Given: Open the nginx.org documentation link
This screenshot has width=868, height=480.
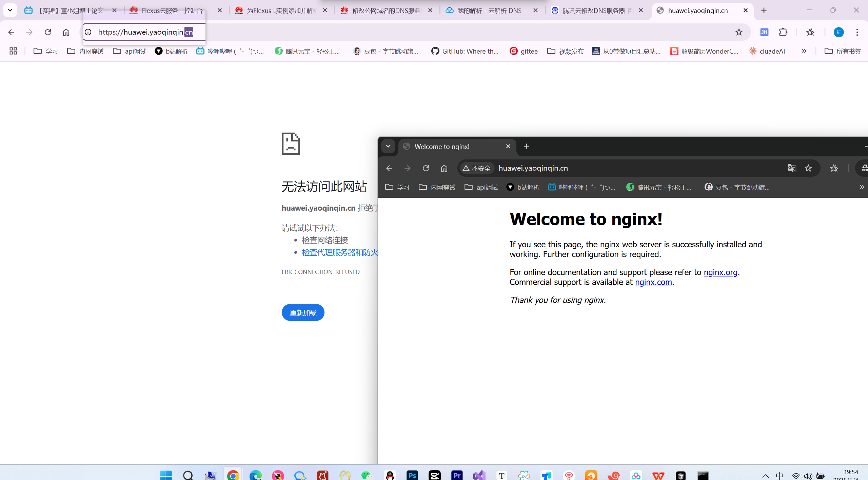Looking at the screenshot, I should 721,272.
